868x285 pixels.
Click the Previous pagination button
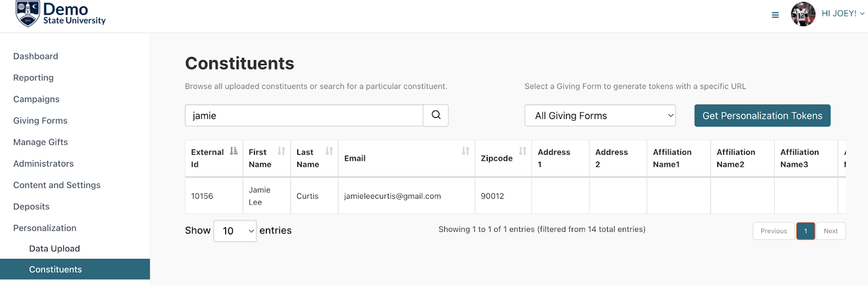[x=774, y=231]
